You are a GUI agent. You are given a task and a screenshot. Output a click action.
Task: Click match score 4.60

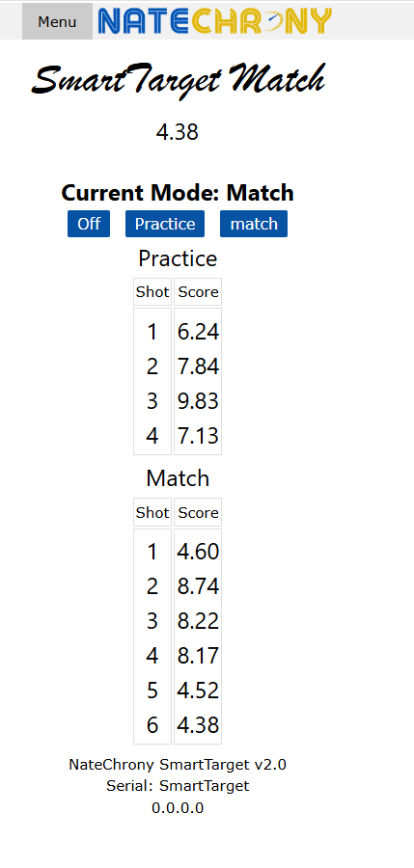coord(198,552)
